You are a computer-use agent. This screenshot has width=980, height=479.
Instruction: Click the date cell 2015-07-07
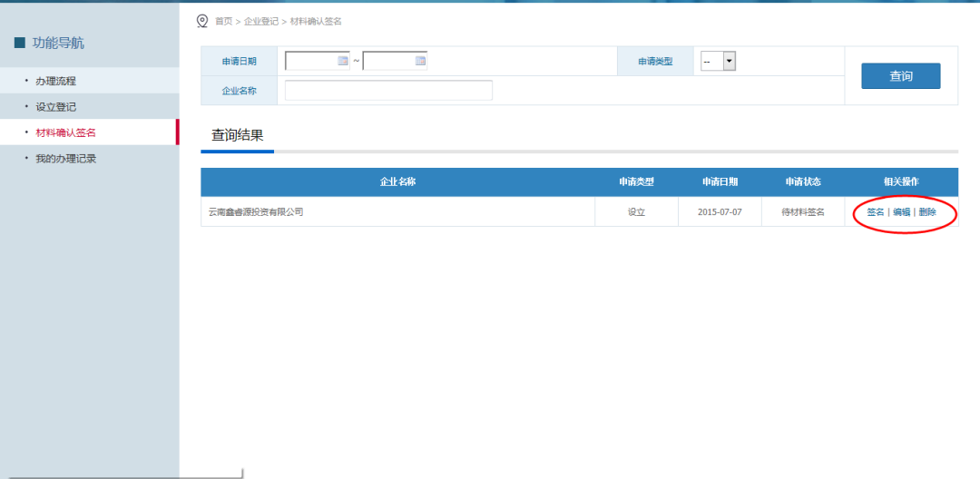pyautogui.click(x=720, y=212)
